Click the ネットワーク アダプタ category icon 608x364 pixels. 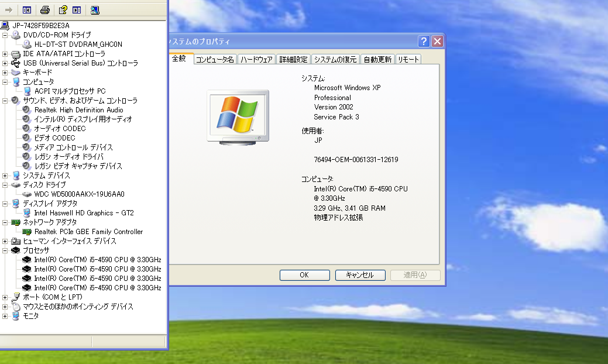(16, 222)
